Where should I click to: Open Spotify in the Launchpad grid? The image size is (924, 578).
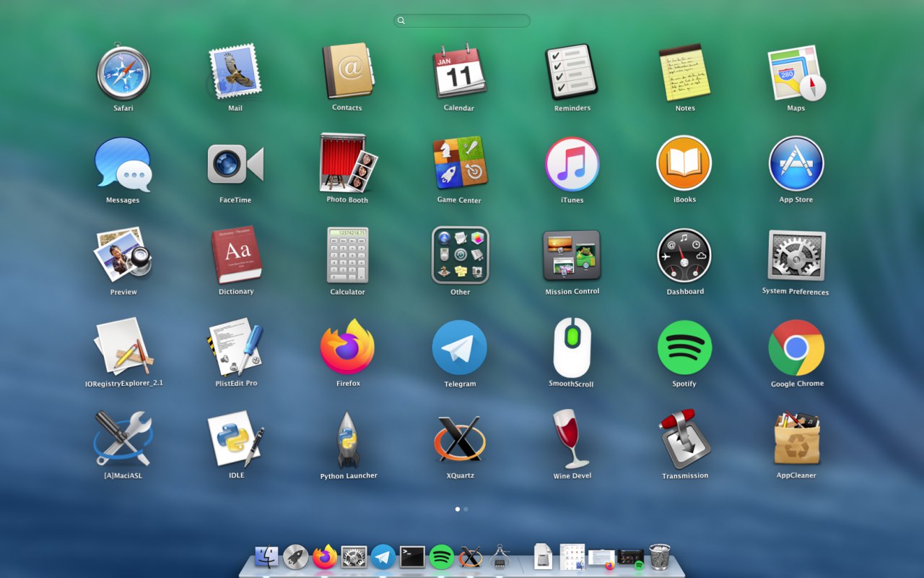click(684, 348)
